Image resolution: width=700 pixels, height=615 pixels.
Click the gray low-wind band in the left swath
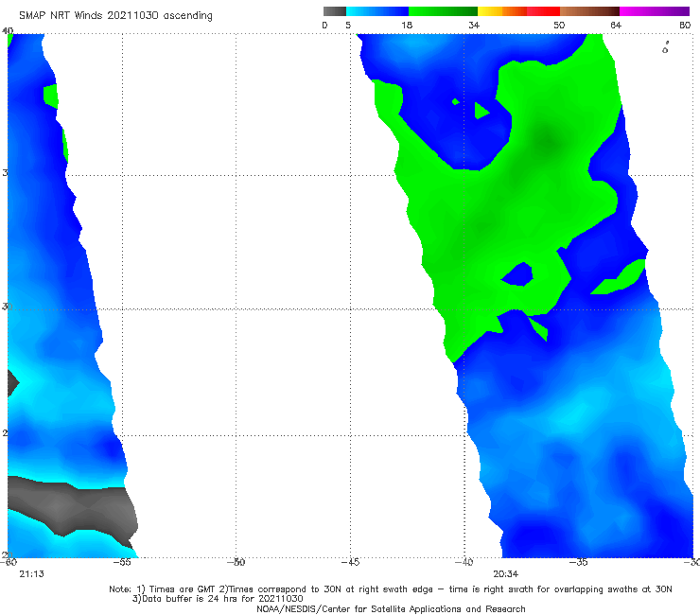click(72, 507)
